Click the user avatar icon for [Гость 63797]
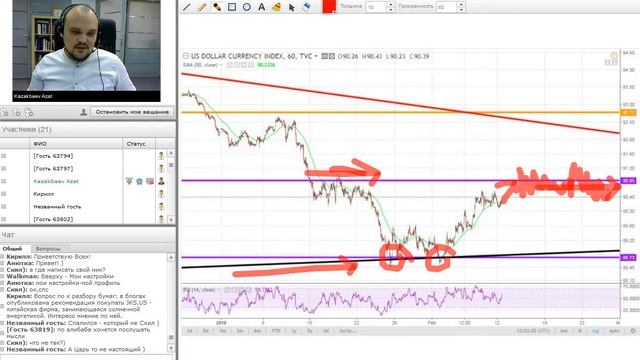Image resolution: width=640 pixels, height=360 pixels. click(161, 168)
